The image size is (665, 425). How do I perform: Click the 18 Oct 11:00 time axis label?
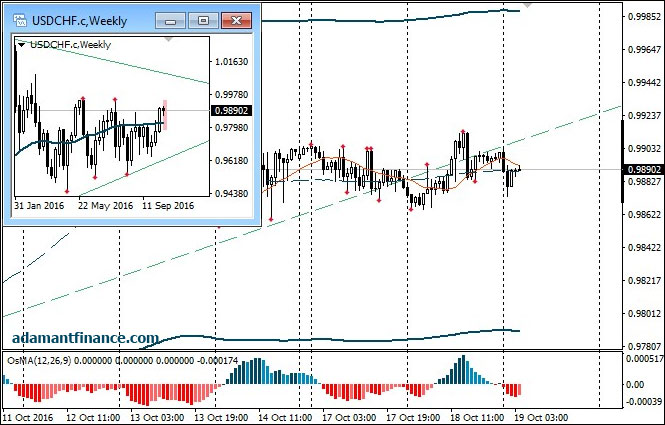click(x=477, y=417)
